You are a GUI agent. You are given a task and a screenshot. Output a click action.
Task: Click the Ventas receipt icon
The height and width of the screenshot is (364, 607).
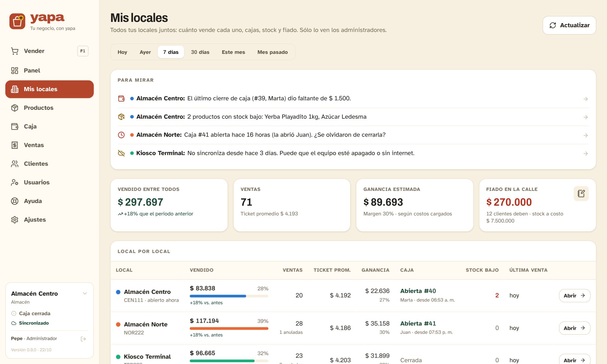click(15, 145)
